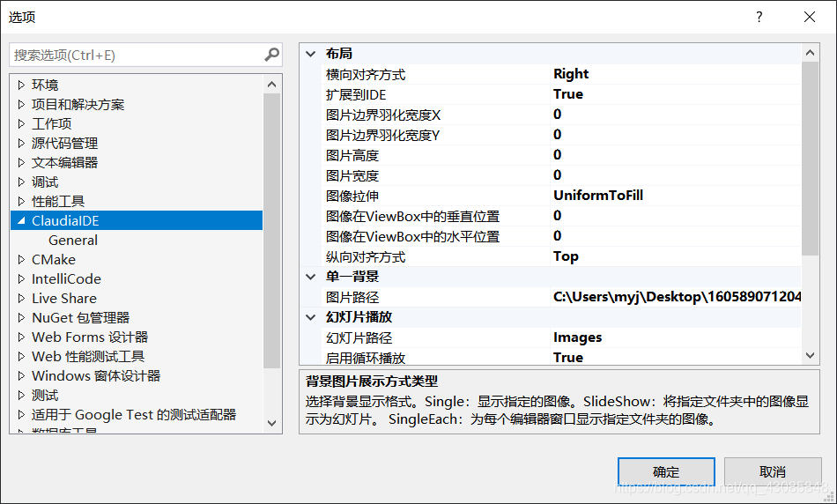
Task: Expand the 源代码管理 node arrow
Action: click(21, 143)
